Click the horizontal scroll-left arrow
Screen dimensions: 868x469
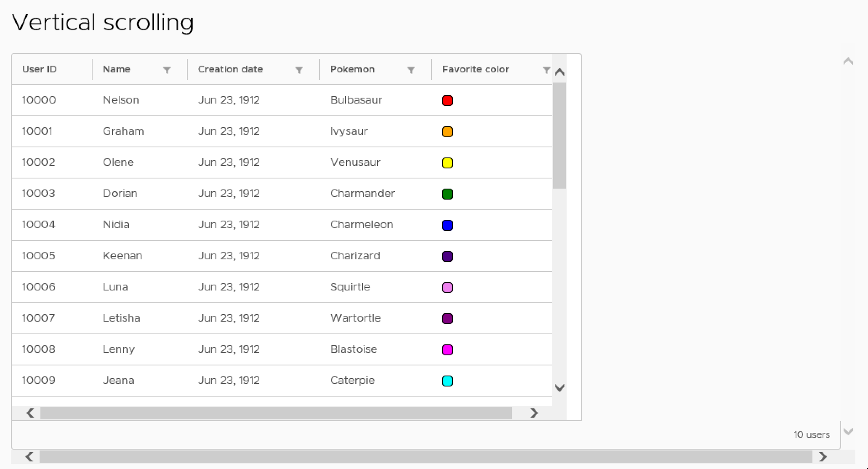29,413
